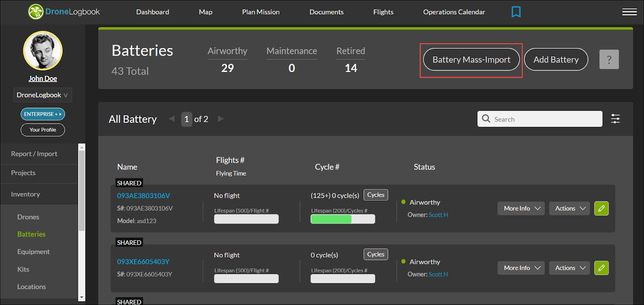Click the page number 1 box
This screenshot has width=644, height=305.
[186, 119]
